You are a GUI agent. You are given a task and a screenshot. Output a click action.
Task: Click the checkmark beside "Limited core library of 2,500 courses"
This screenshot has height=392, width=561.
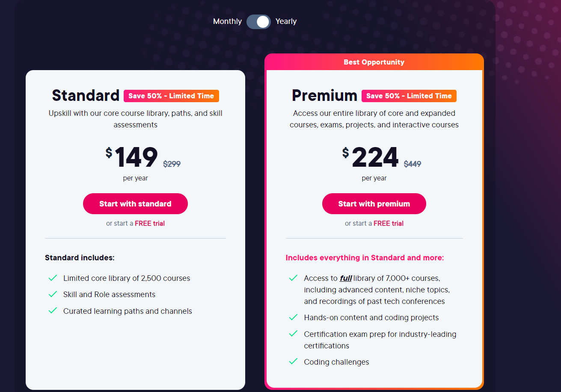(53, 277)
